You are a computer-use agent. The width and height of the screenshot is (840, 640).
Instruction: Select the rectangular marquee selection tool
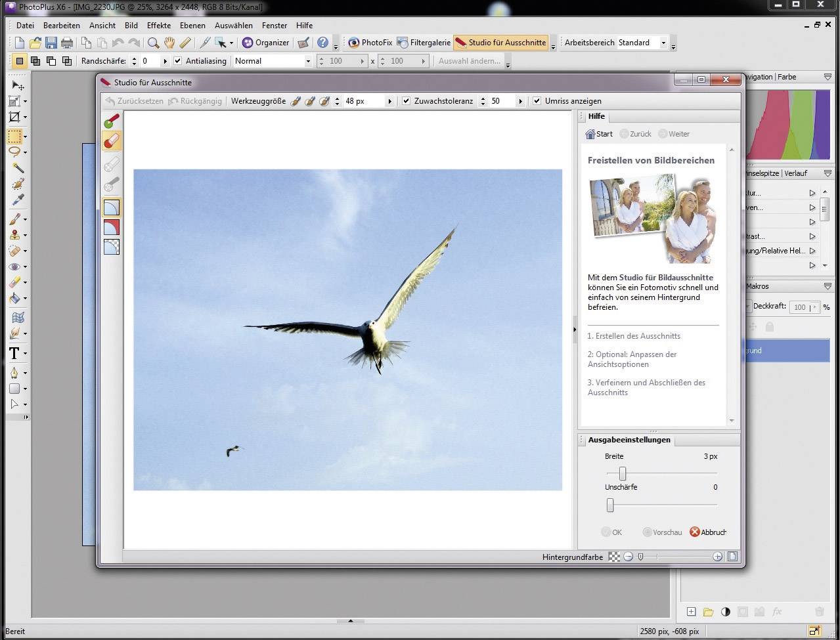(14, 136)
